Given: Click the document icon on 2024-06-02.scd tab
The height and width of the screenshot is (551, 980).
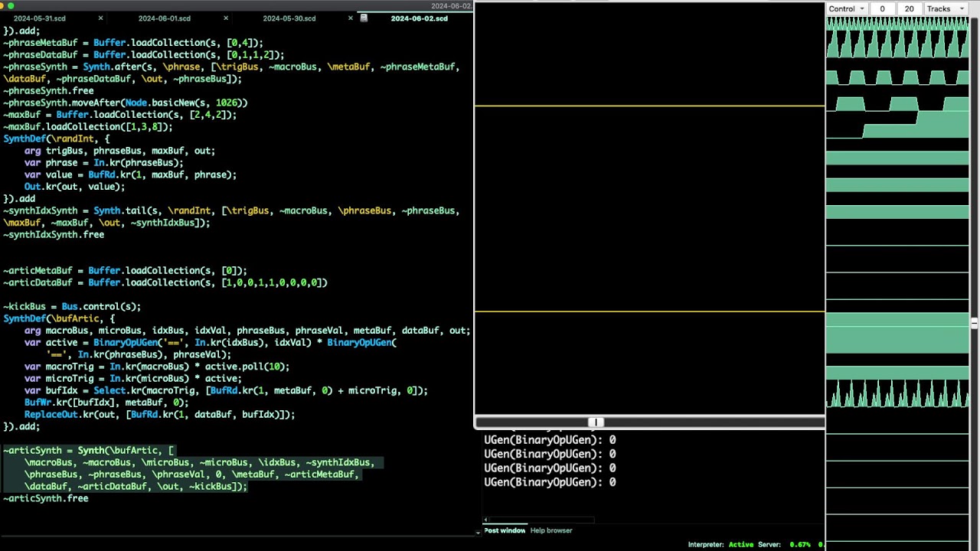Looking at the screenshot, I should pyautogui.click(x=364, y=18).
